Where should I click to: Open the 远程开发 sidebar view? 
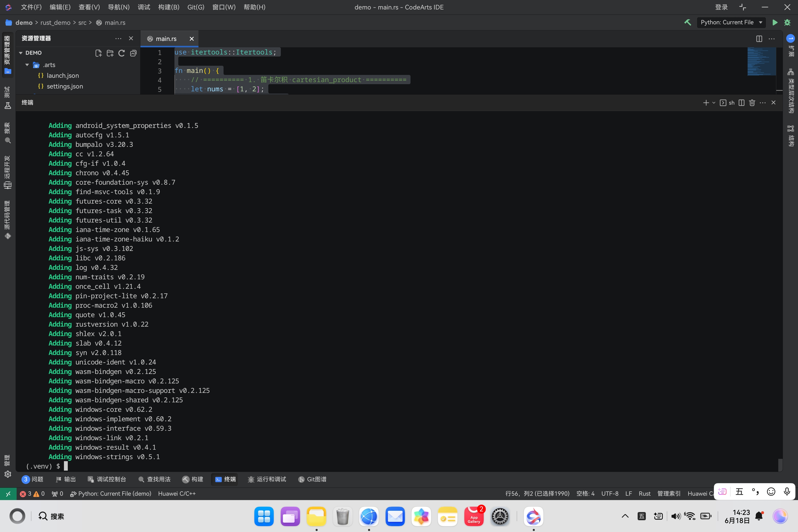7,172
